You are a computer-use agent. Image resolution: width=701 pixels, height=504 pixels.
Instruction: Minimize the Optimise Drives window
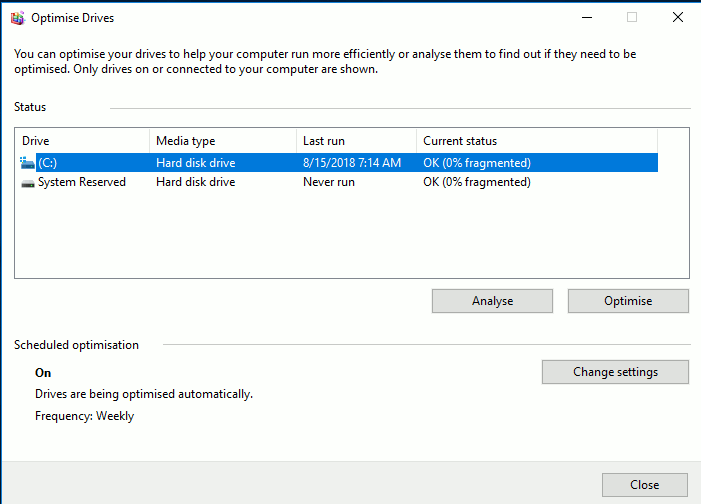(x=587, y=17)
